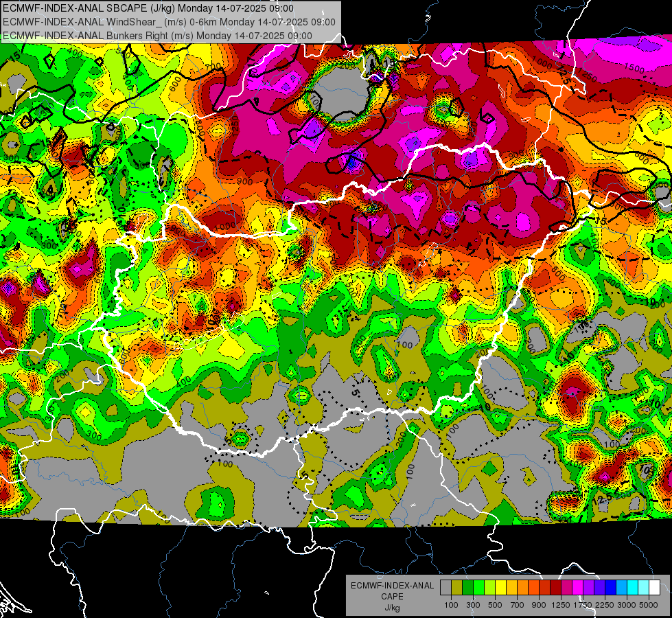The width and height of the screenshot is (672, 618).
Task: Select the white swatch at the legend end
Action: click(654, 588)
